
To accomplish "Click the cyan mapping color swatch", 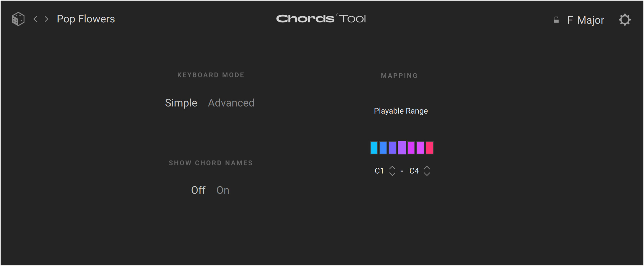I will coord(374,148).
